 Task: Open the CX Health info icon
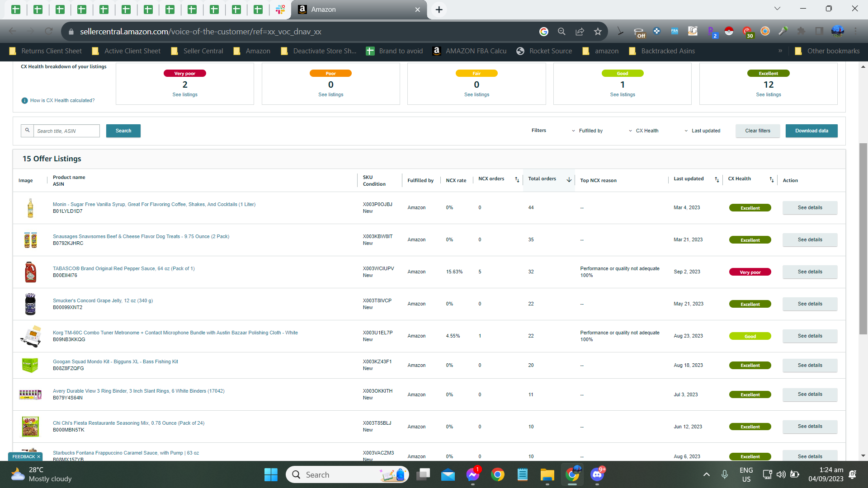click(x=24, y=101)
